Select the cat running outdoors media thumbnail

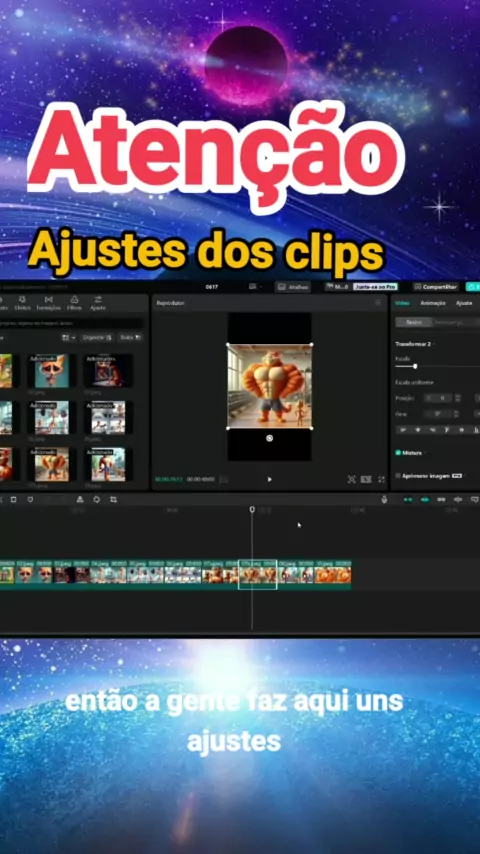point(108,465)
